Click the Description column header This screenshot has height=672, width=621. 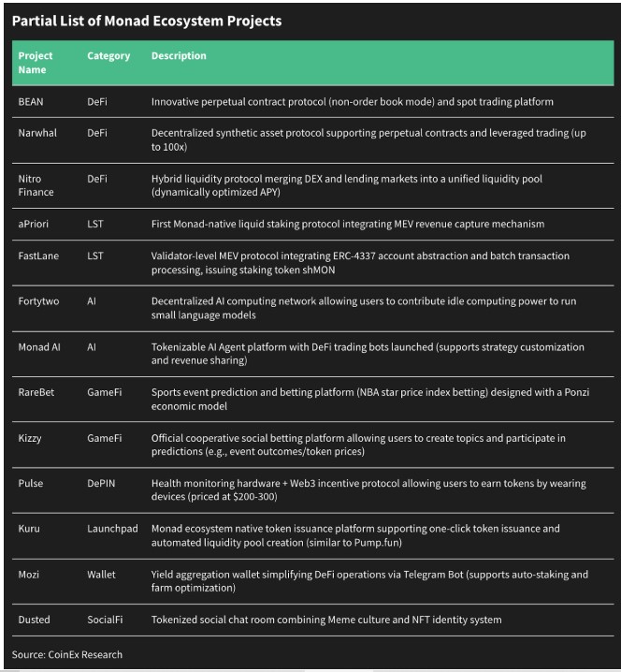tap(179, 56)
